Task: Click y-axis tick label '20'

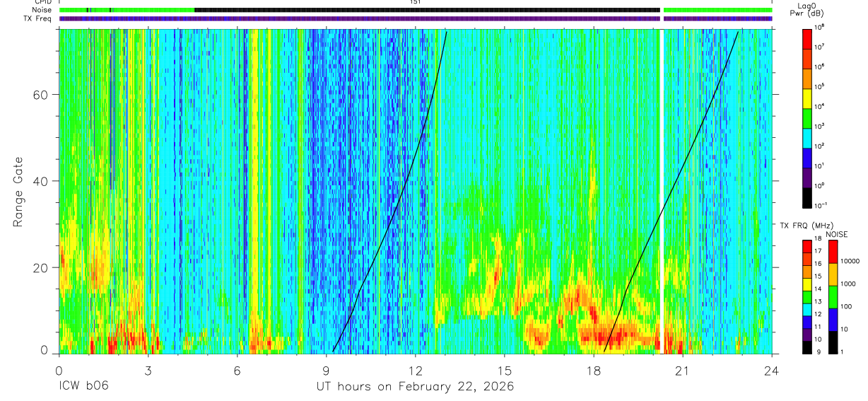Action: click(40, 267)
